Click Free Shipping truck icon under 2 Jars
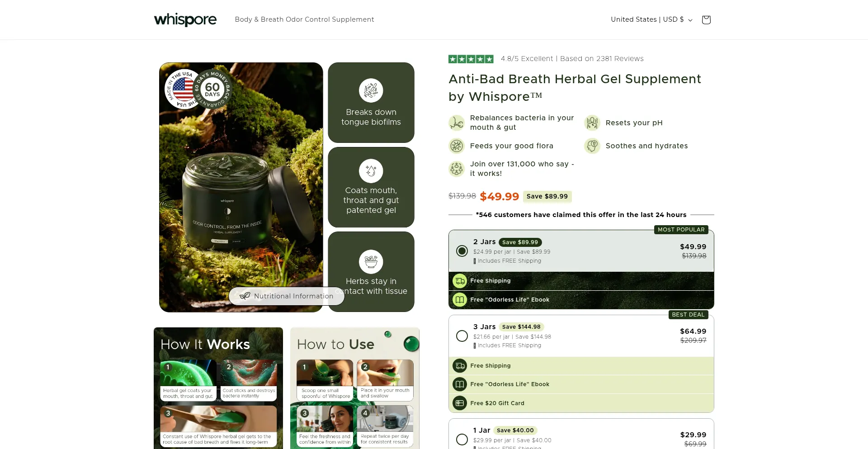This screenshot has width=868, height=449. click(460, 281)
